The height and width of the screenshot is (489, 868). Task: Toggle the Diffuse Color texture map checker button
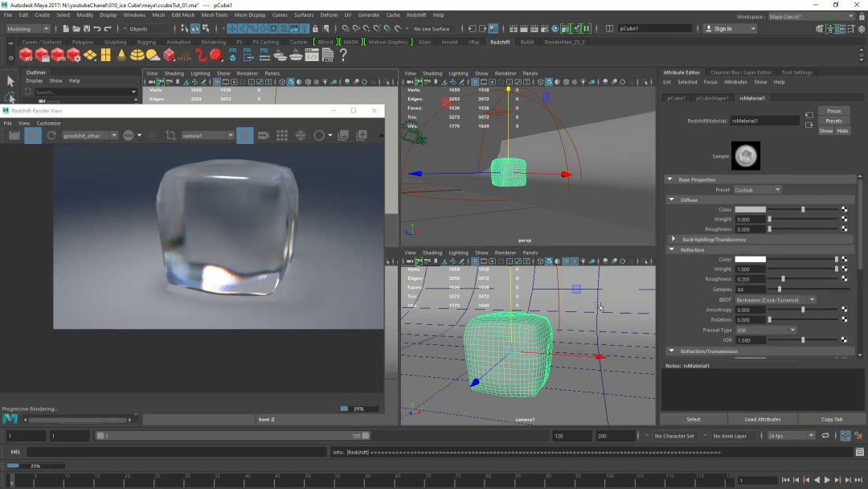(845, 209)
